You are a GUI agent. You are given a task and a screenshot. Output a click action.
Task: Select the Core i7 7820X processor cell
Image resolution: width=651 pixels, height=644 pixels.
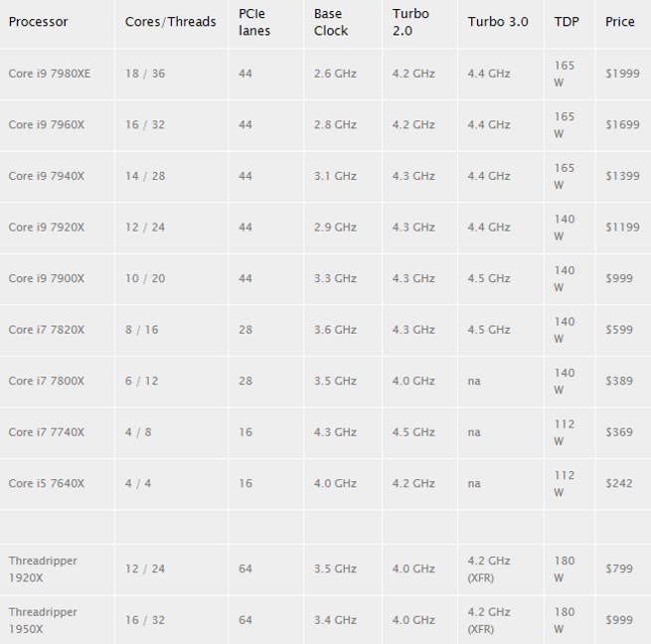pos(47,330)
